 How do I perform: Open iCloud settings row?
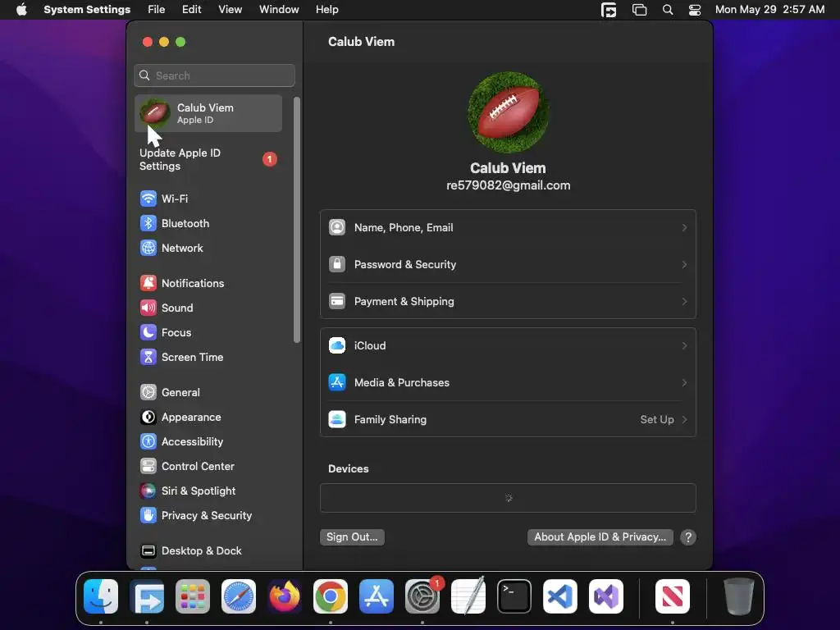point(508,346)
